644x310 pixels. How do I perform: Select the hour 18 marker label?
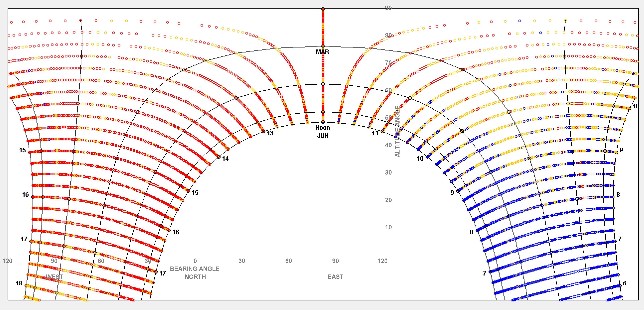[19, 283]
